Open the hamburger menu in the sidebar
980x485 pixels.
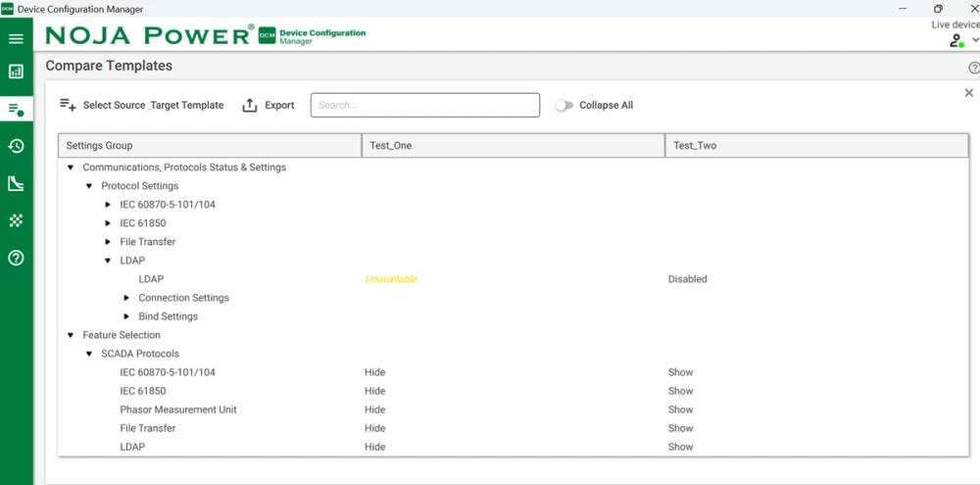17,39
